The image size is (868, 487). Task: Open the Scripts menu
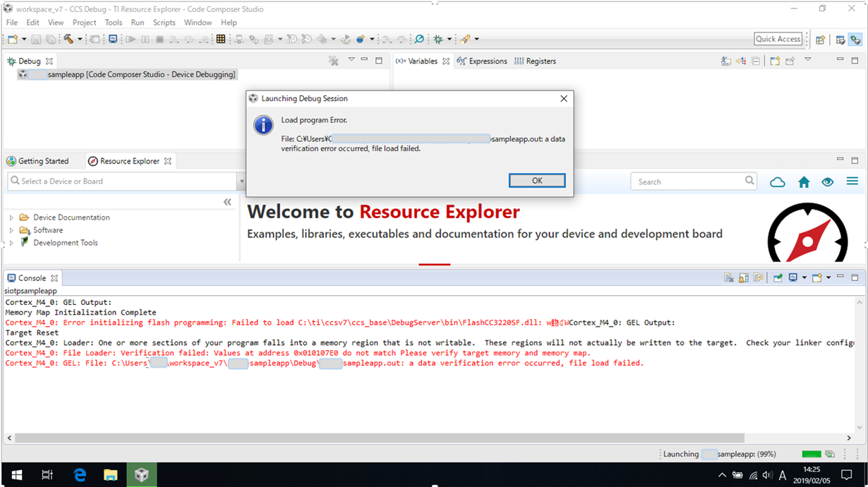pyautogui.click(x=164, y=23)
